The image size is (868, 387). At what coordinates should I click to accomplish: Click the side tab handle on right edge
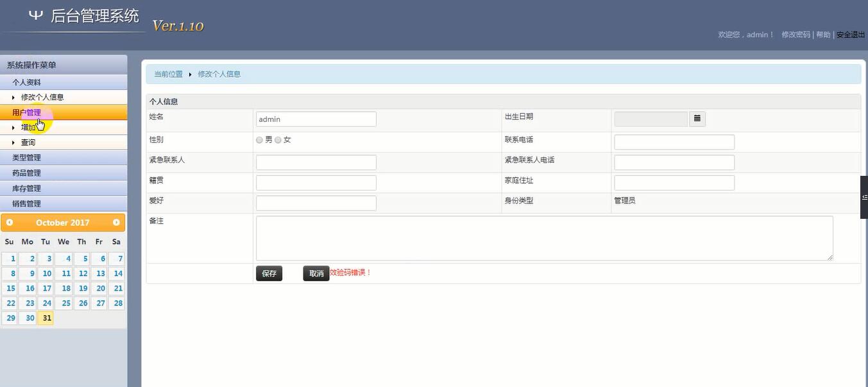(864, 197)
